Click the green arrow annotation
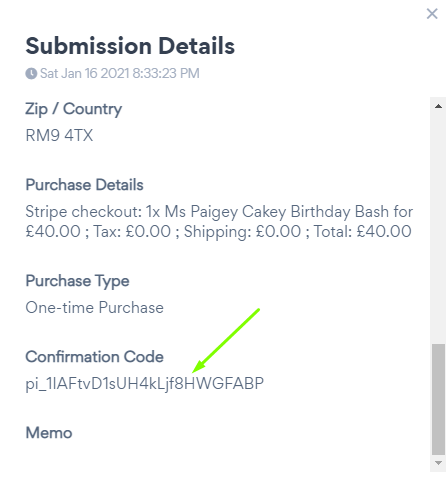 click(226, 340)
